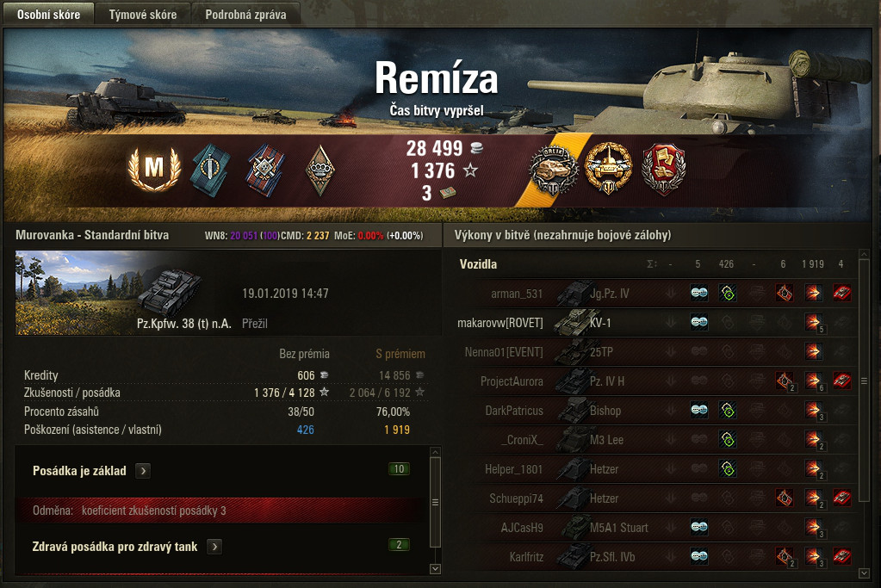The height and width of the screenshot is (588, 881).
Task: Click arman_531's destroyed vehicle red icon
Action: click(841, 294)
